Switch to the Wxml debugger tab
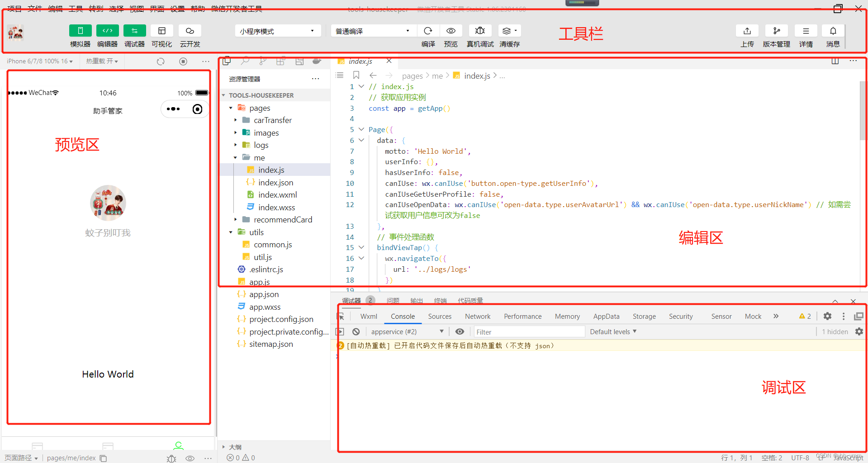868x463 pixels. (x=369, y=317)
